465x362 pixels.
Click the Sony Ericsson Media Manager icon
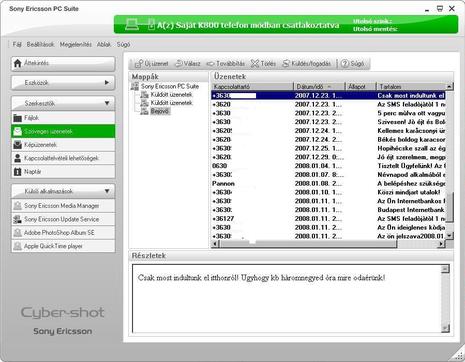pyautogui.click(x=17, y=206)
